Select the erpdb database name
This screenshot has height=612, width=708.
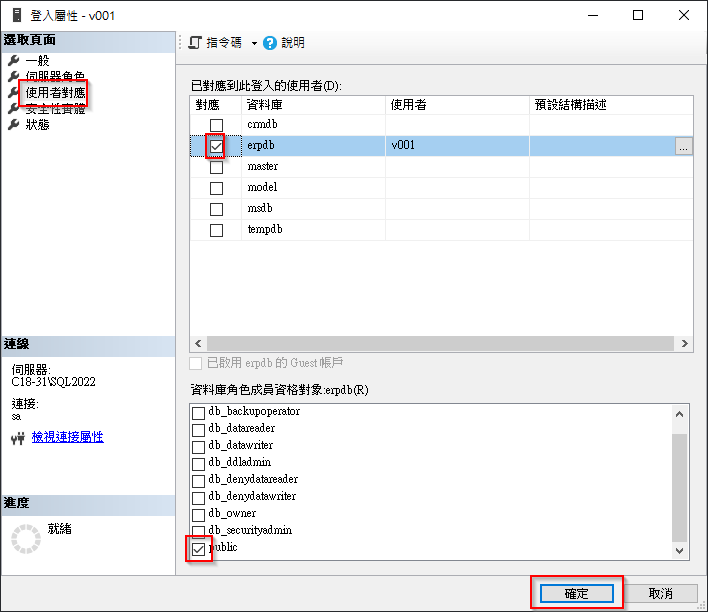click(x=261, y=145)
